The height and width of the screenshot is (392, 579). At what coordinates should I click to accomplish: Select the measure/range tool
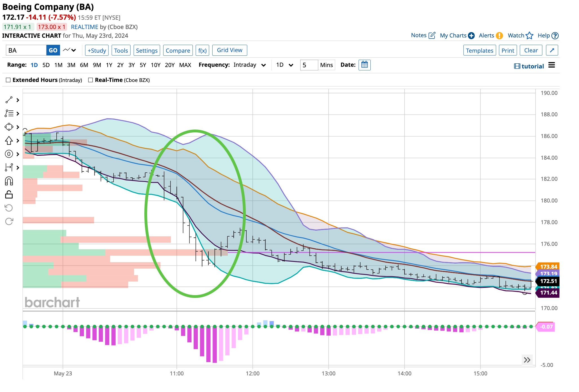[x=9, y=168]
